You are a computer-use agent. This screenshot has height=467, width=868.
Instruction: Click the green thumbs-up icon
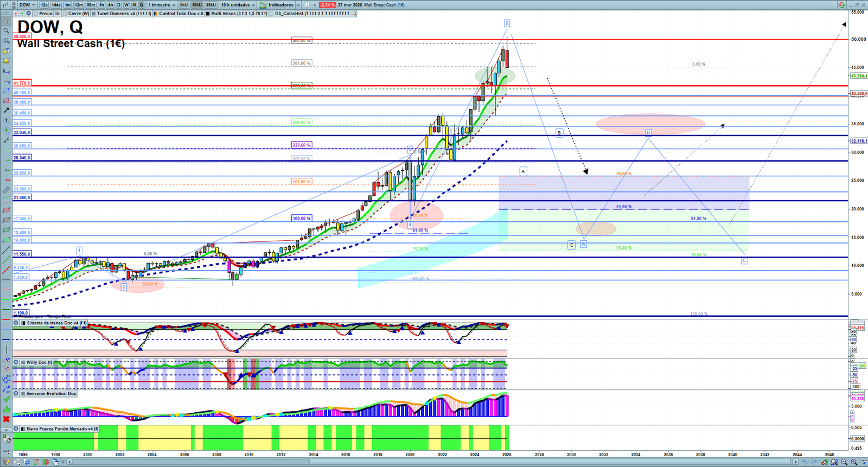6,409
